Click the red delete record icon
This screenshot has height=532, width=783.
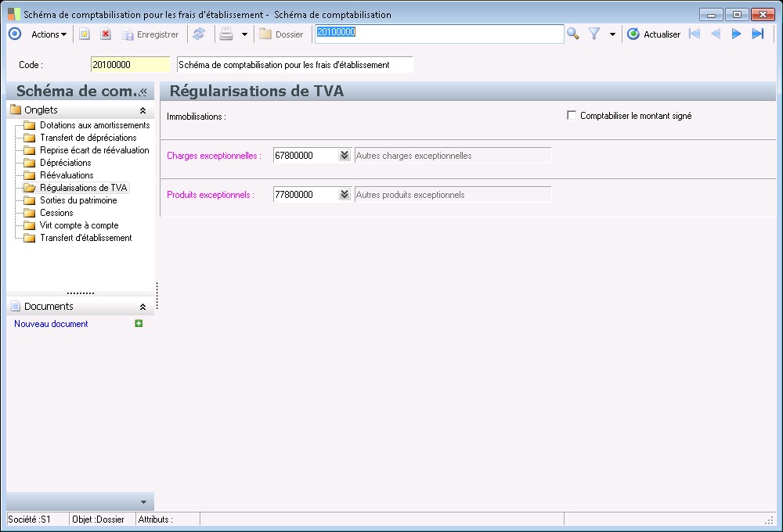(106, 34)
